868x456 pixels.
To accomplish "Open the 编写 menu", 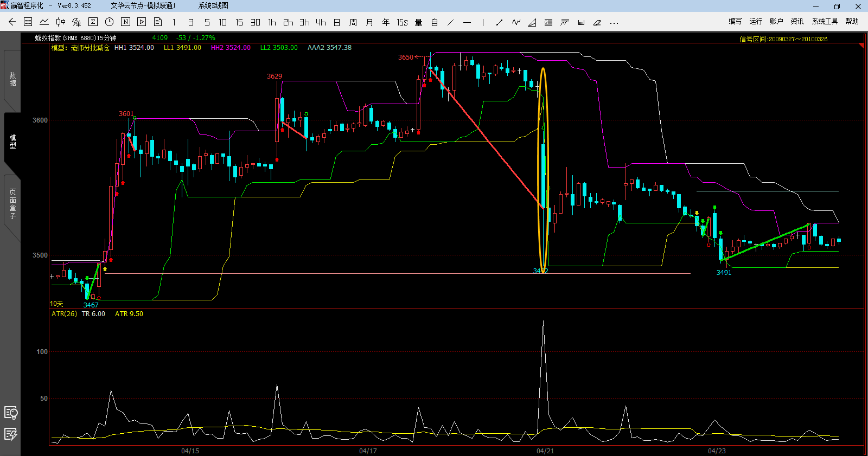I will coord(735,21).
